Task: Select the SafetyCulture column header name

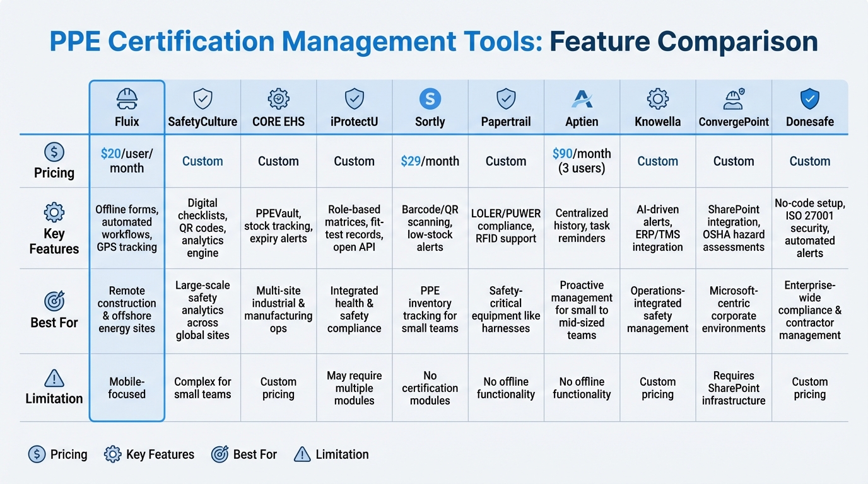Action: coord(202,122)
